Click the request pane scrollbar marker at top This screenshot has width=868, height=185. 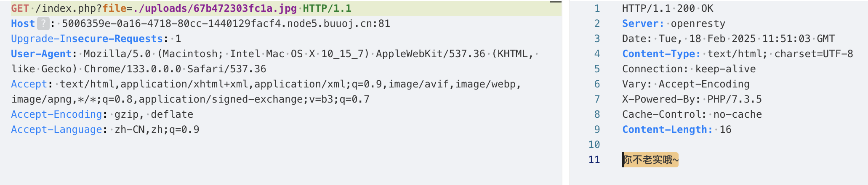556,2
